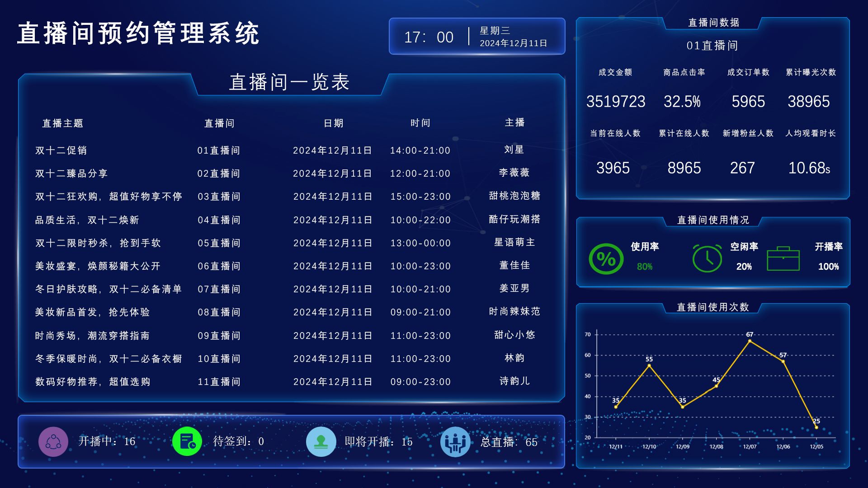868x488 pixels.
Task: Click the 11直播间 table cell
Action: (219, 382)
